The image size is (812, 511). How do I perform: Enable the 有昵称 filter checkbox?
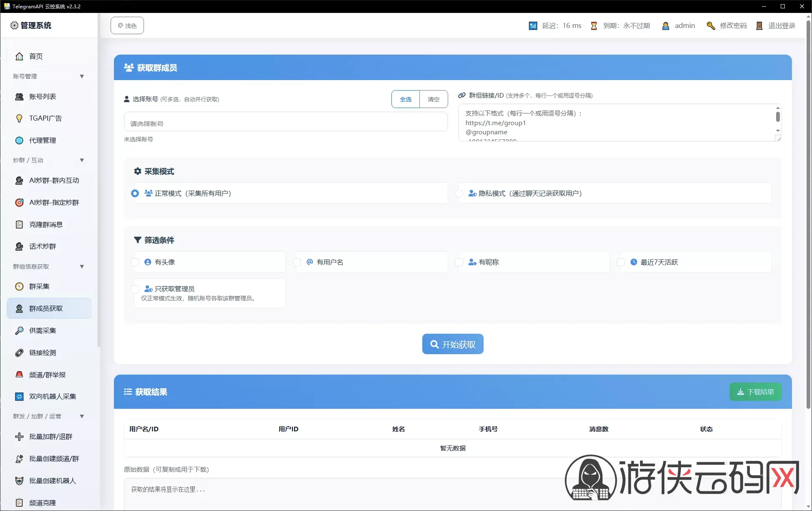[459, 262]
